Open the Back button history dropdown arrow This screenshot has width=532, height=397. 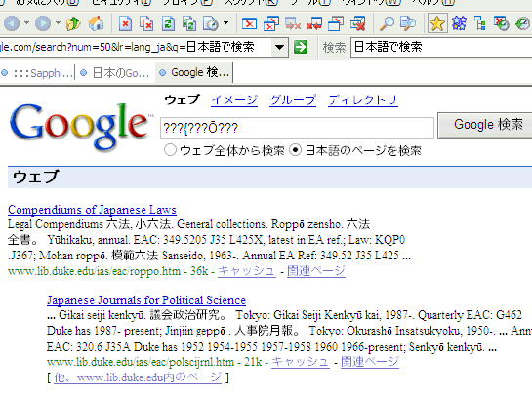tap(26, 23)
